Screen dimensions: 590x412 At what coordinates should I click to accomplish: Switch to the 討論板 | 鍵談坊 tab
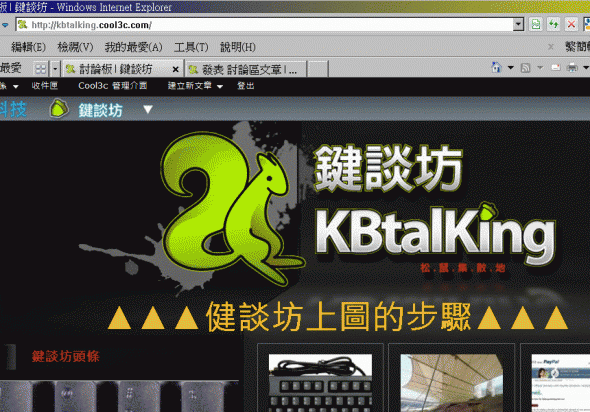pos(123,69)
